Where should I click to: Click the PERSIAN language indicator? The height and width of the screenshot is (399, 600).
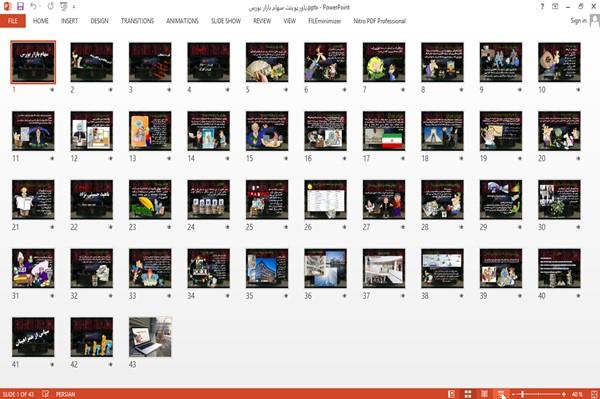point(65,394)
